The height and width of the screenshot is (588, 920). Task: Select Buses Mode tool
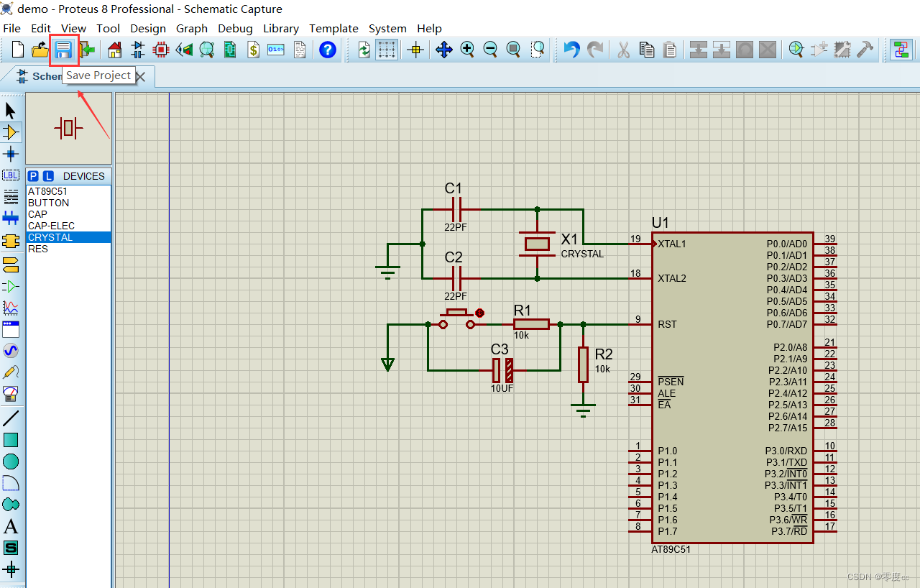coord(11,219)
